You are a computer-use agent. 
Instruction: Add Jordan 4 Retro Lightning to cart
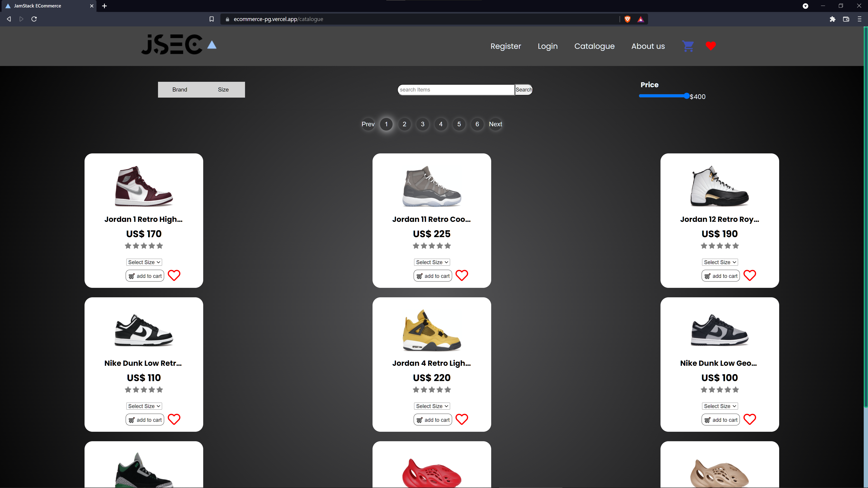click(x=433, y=420)
